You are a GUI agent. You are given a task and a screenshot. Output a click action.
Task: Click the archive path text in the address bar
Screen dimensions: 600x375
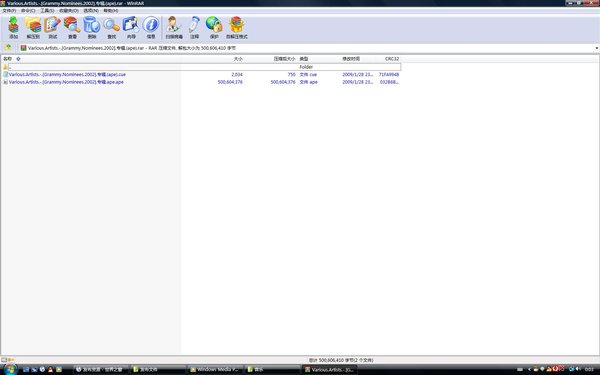pyautogui.click(x=132, y=48)
